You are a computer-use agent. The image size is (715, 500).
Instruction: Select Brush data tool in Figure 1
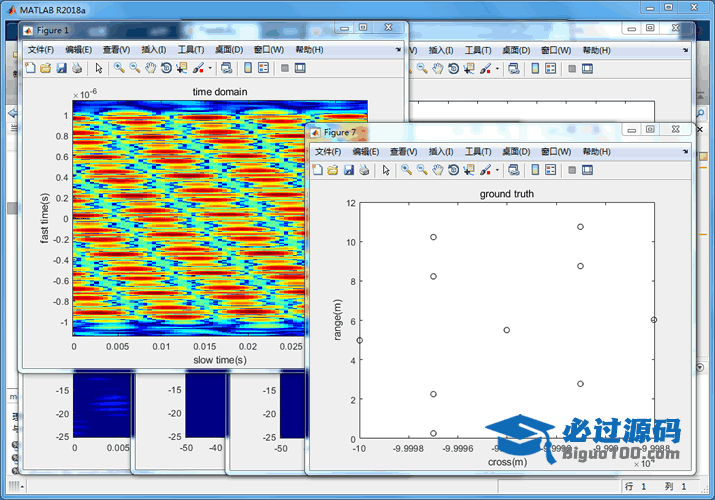click(198, 68)
